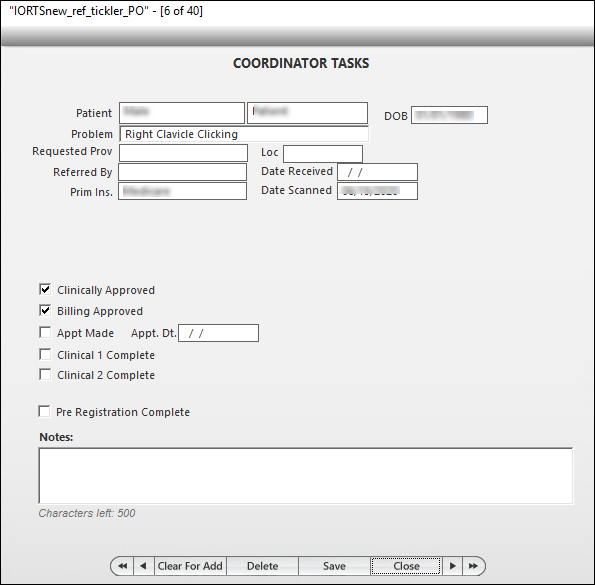Uncheck Billing Approved checkbox
595x585 pixels.
(x=45, y=311)
